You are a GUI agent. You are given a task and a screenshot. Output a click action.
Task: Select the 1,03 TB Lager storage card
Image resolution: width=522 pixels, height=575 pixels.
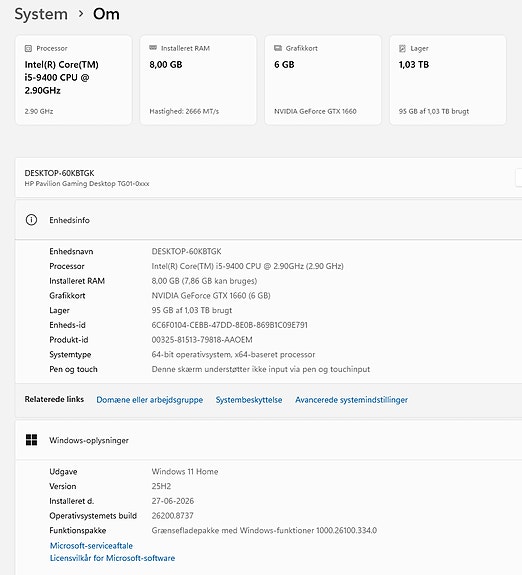tap(448, 80)
